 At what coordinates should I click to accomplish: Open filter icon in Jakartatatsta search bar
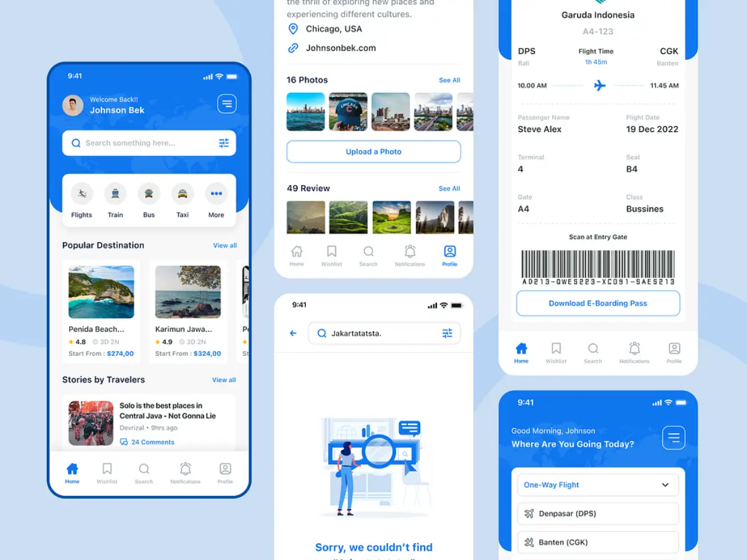(447, 334)
